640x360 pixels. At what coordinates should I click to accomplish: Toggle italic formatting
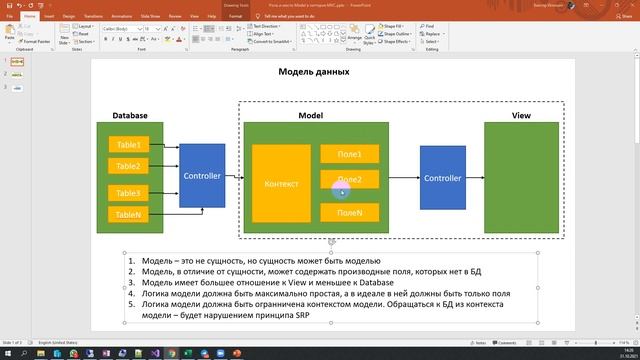tap(113, 39)
